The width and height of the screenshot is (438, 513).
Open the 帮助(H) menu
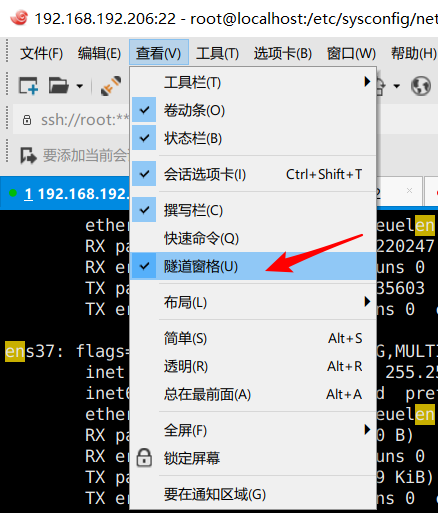pyautogui.click(x=413, y=53)
